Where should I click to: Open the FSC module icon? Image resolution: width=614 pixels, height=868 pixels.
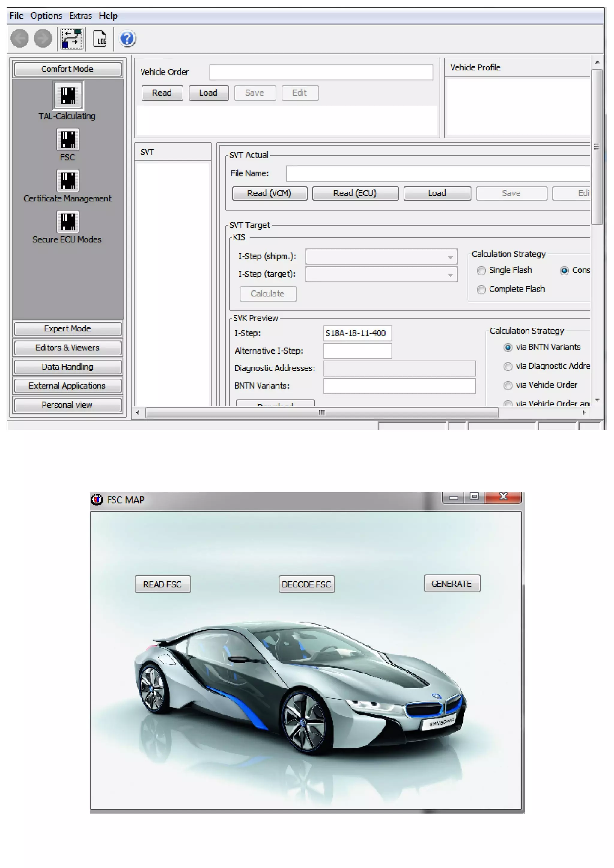coord(68,139)
